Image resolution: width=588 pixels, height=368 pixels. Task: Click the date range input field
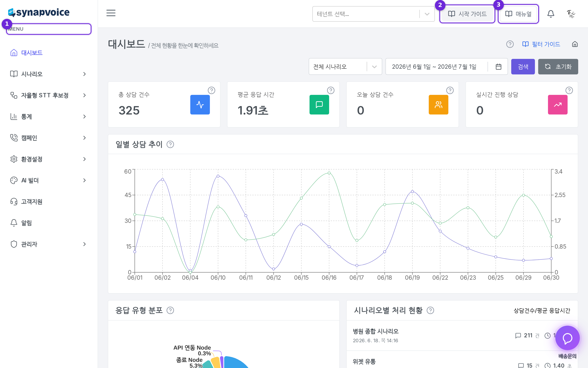pyautogui.click(x=446, y=66)
